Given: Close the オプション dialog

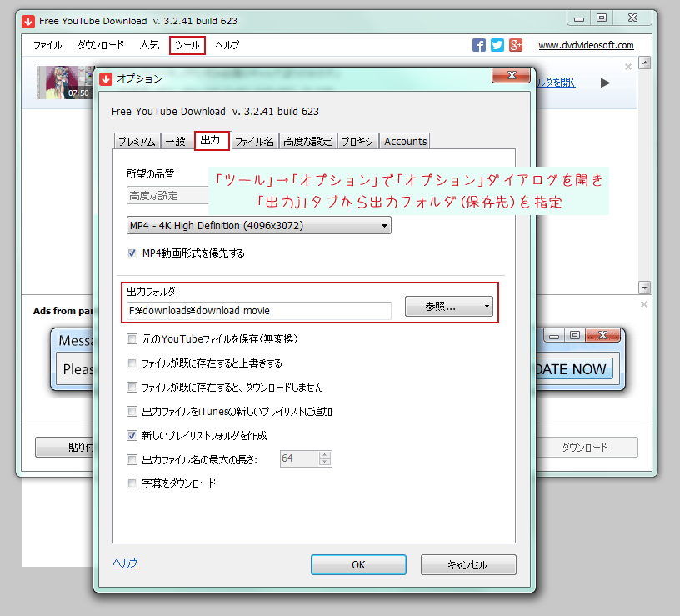Looking at the screenshot, I should (x=512, y=75).
